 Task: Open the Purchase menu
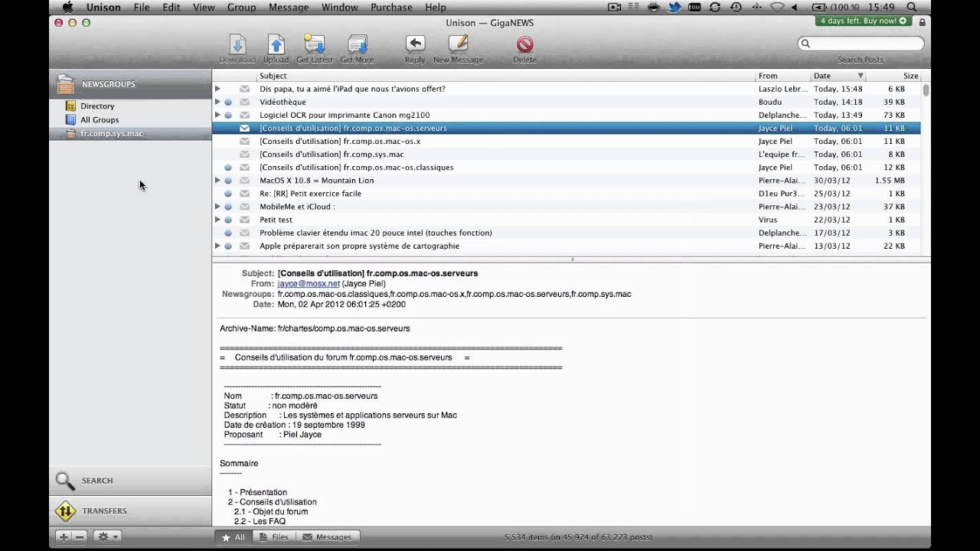click(391, 7)
